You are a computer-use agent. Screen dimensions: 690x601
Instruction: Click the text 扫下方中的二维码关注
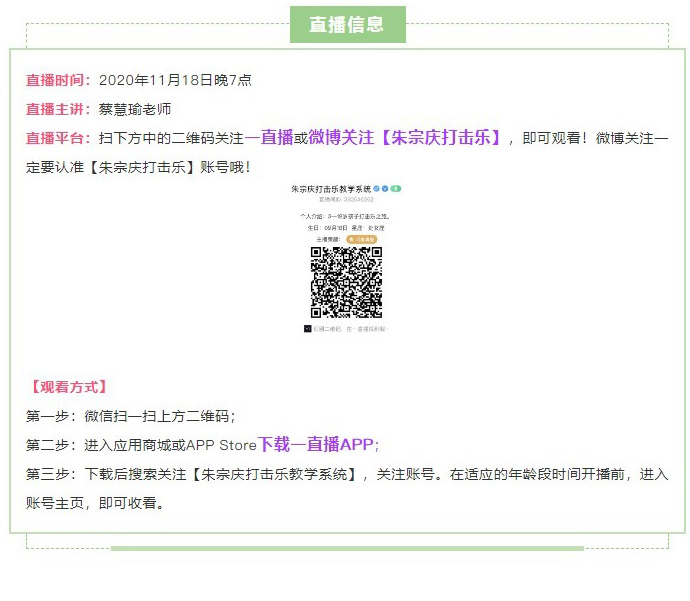tap(171, 138)
